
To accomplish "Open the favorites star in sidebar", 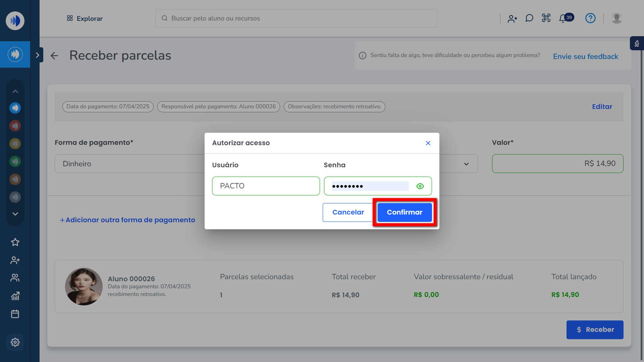I will click(15, 242).
